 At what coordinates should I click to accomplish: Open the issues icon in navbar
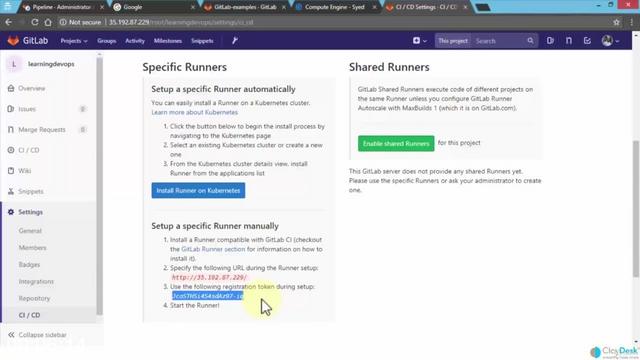pyautogui.click(x=550, y=41)
